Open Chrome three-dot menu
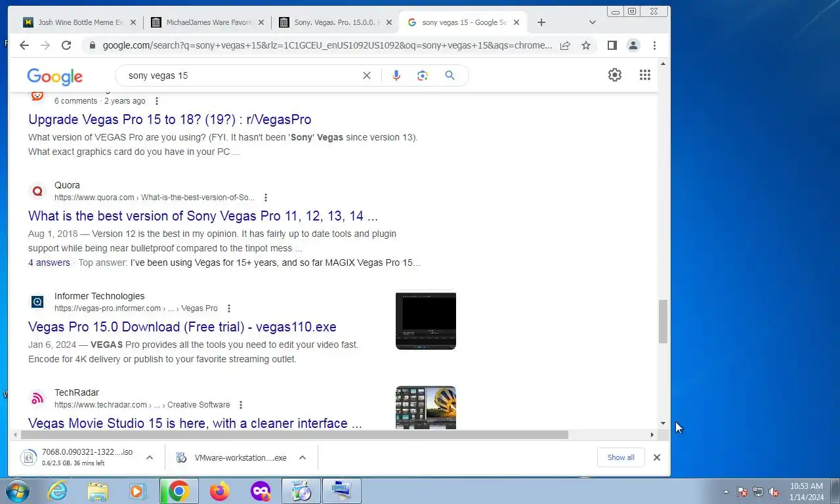Image resolution: width=840 pixels, height=504 pixels. [654, 45]
